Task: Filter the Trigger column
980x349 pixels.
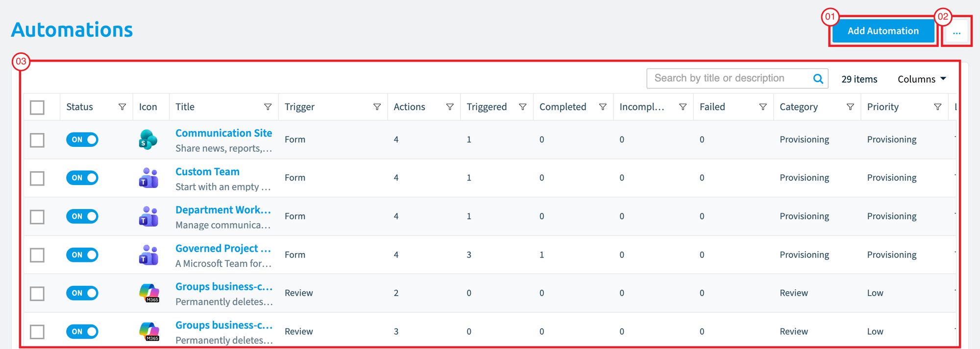Action: [x=377, y=107]
